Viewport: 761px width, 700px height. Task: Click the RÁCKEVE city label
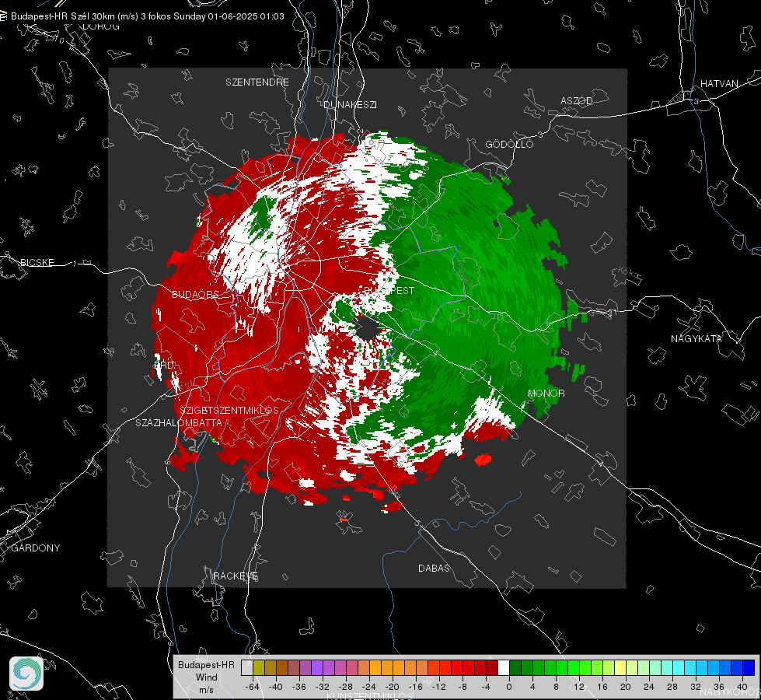236,576
